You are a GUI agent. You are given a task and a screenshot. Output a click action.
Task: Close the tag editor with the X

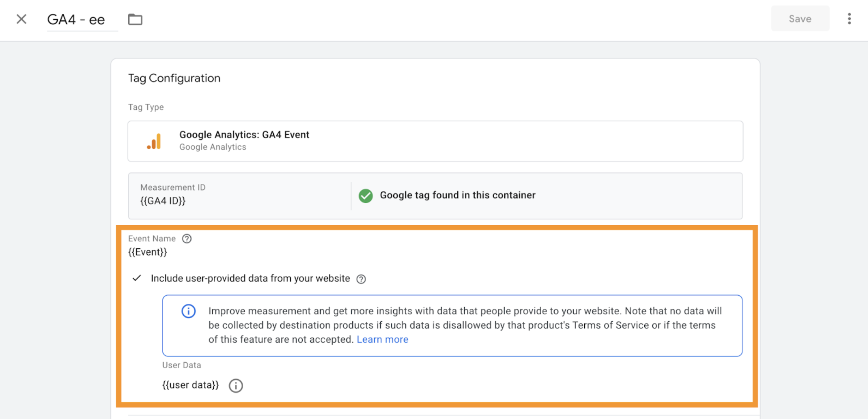click(x=21, y=19)
